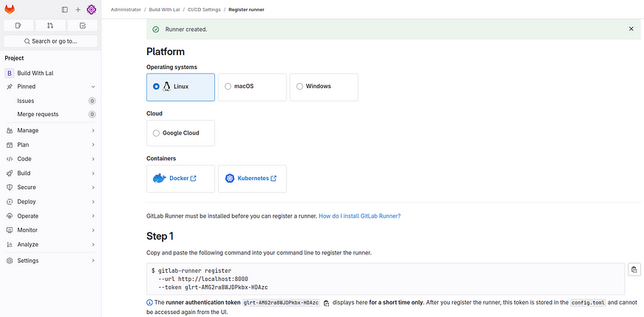
Task: Open the create new plus icon
Action: (78, 10)
